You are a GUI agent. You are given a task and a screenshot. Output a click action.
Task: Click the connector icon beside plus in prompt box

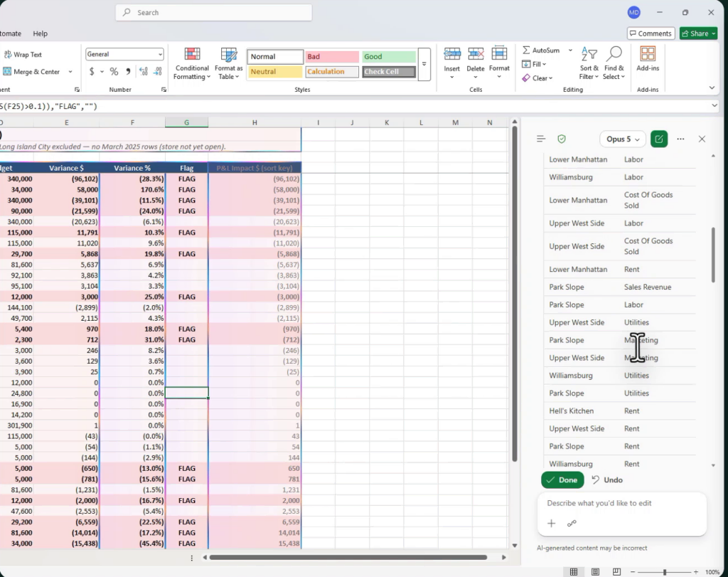click(x=572, y=524)
